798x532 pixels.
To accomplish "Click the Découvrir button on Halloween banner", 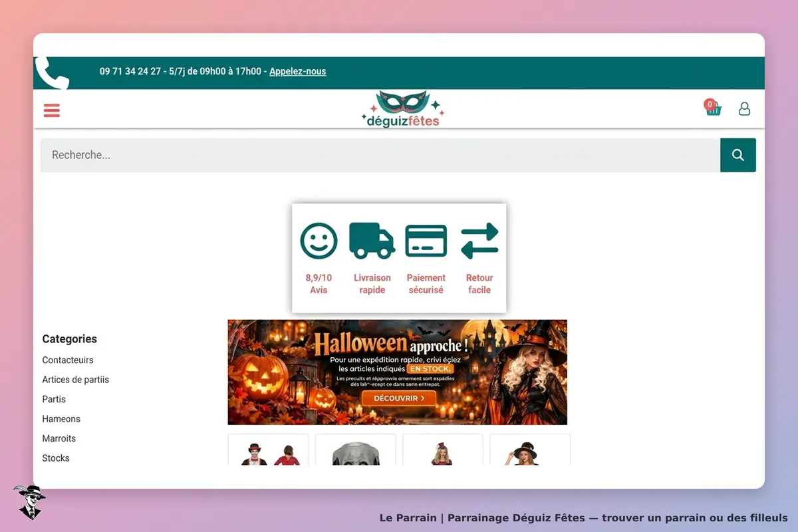I will [x=399, y=398].
